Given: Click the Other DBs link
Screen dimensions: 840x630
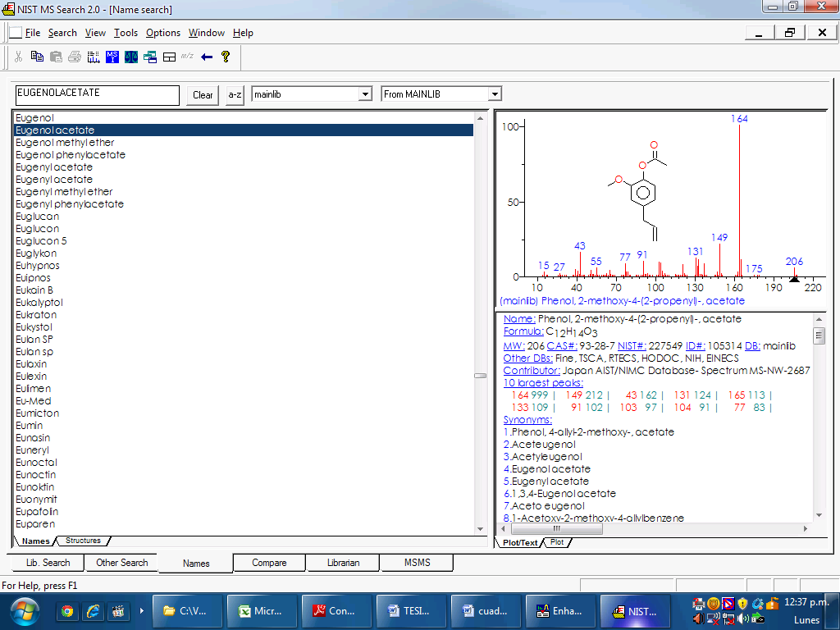Looking at the screenshot, I should [x=527, y=358].
